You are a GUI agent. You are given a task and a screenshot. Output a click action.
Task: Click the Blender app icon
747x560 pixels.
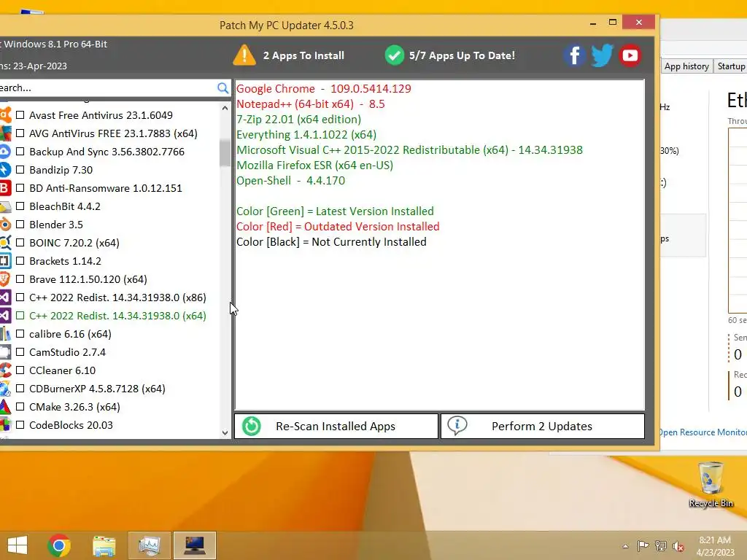(x=5, y=225)
